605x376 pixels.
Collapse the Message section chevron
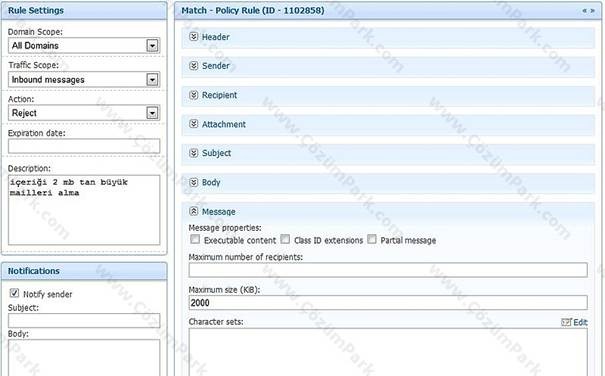pyautogui.click(x=194, y=211)
